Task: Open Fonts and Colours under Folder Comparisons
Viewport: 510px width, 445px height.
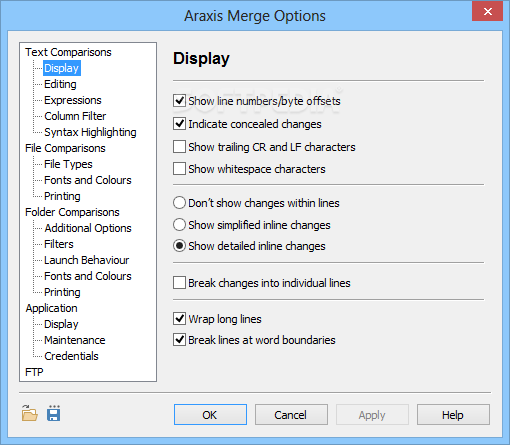Action: 88,276
